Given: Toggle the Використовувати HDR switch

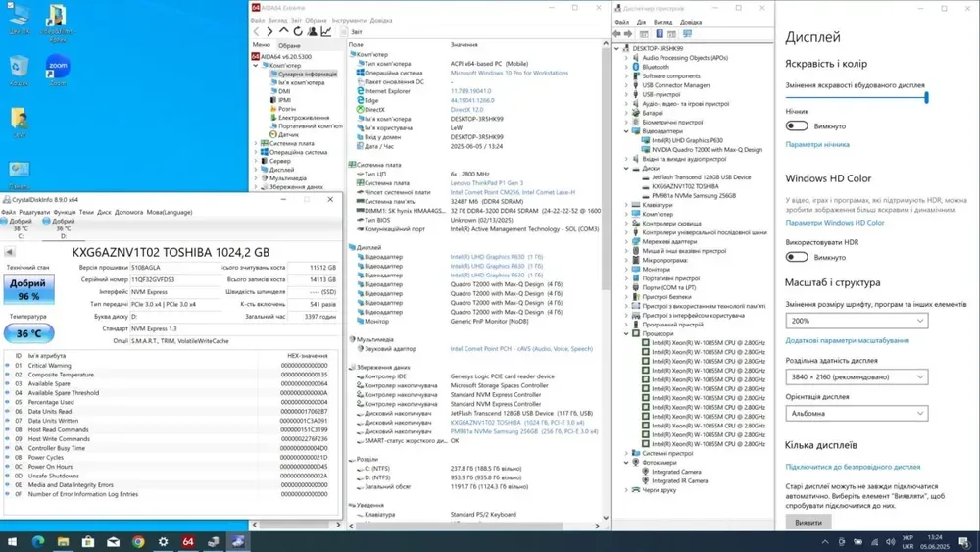Looking at the screenshot, I should pyautogui.click(x=797, y=257).
